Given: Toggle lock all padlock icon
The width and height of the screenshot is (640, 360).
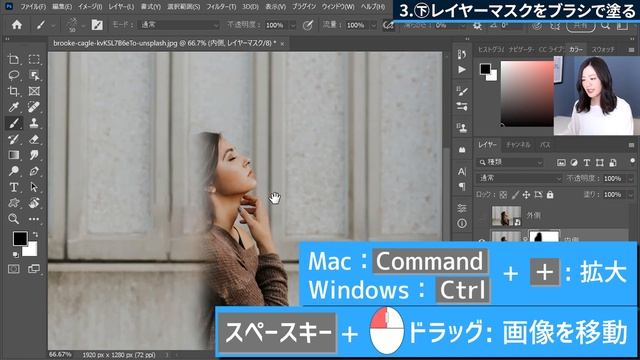Looking at the screenshot, I should 550,195.
